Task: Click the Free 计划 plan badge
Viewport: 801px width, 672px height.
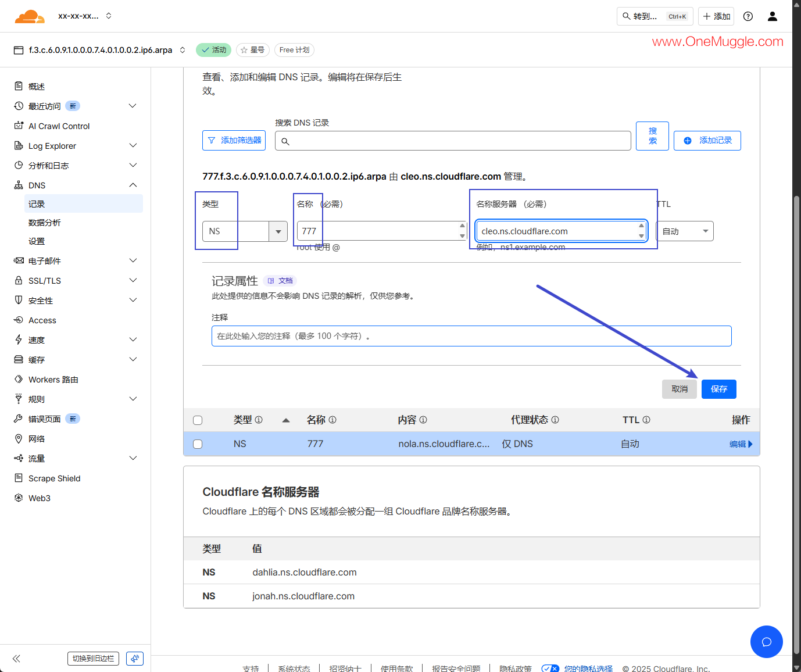Action: coord(294,50)
